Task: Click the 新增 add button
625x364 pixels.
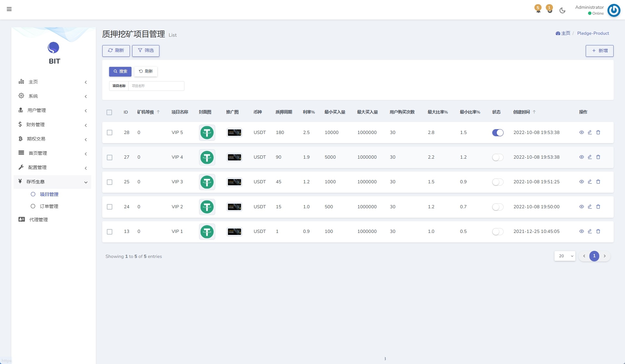Action: point(599,51)
